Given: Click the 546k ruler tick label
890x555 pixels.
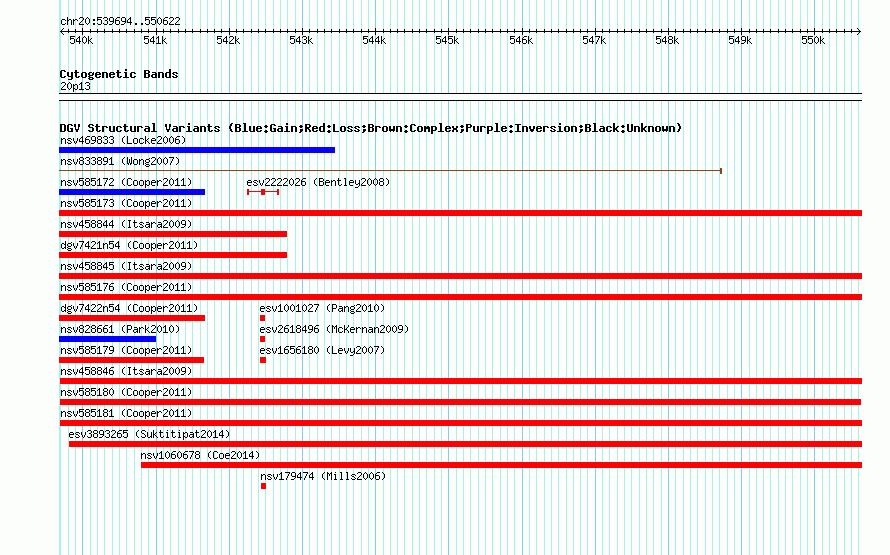Looking at the screenshot, I should (521, 40).
